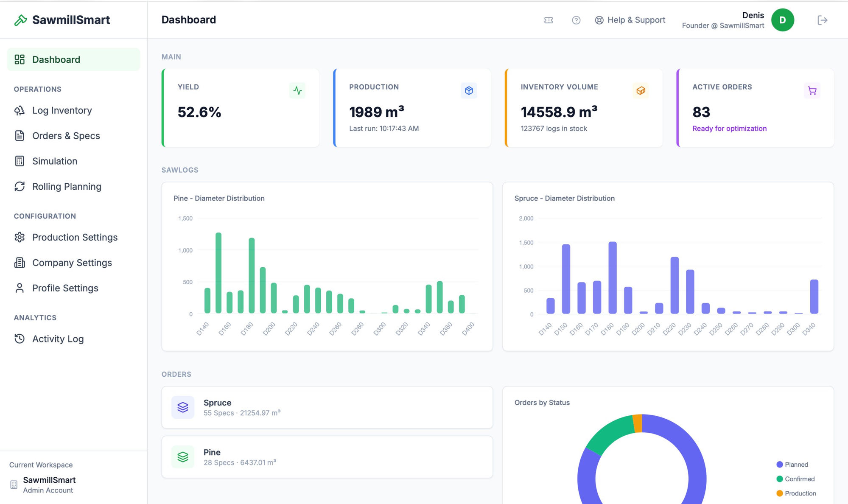
Task: Click the orange Production donut segment
Action: click(638, 423)
